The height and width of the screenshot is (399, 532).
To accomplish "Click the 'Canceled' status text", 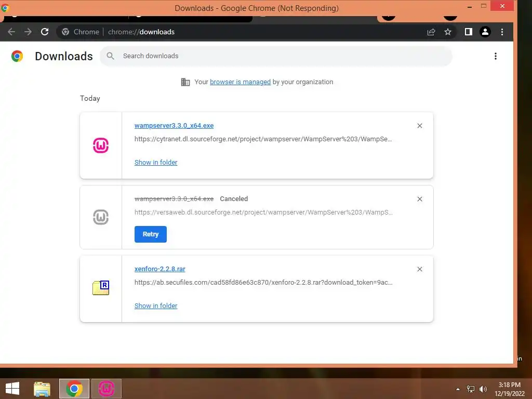I will [234, 199].
